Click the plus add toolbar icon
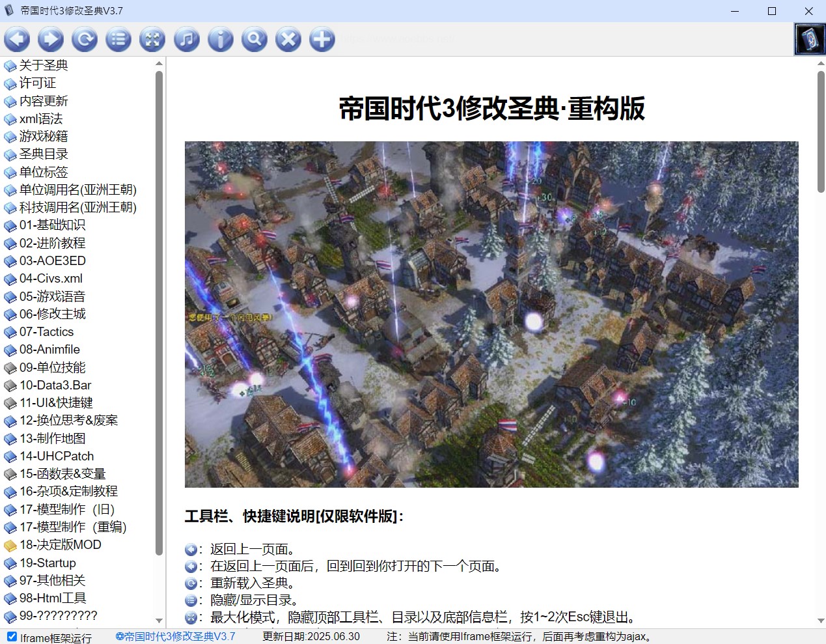This screenshot has width=826, height=644. [322, 40]
